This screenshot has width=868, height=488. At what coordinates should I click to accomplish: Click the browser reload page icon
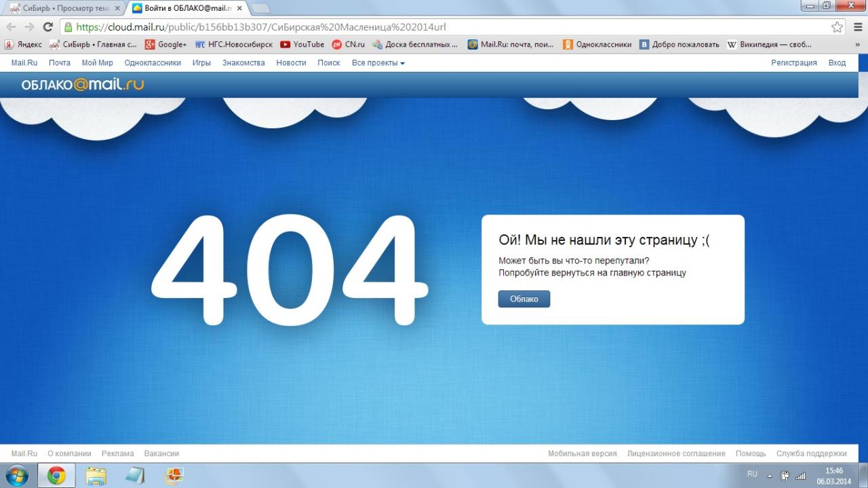pyautogui.click(x=47, y=27)
